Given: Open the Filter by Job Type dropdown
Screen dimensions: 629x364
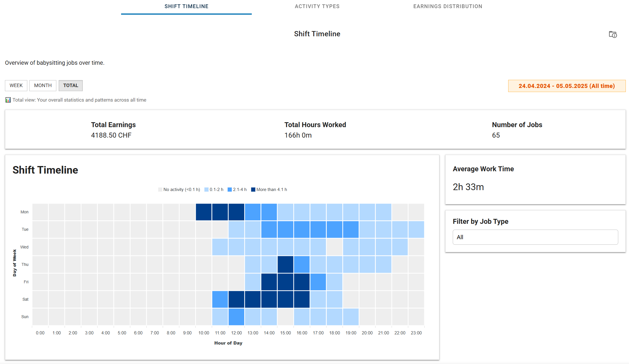Looking at the screenshot, I should 535,237.
